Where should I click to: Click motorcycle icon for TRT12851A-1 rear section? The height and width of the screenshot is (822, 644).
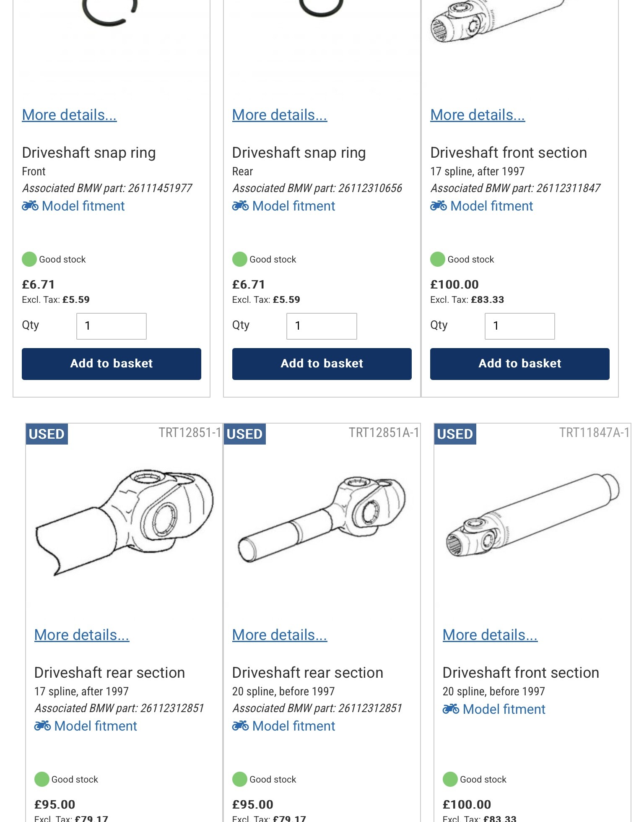[x=241, y=726]
